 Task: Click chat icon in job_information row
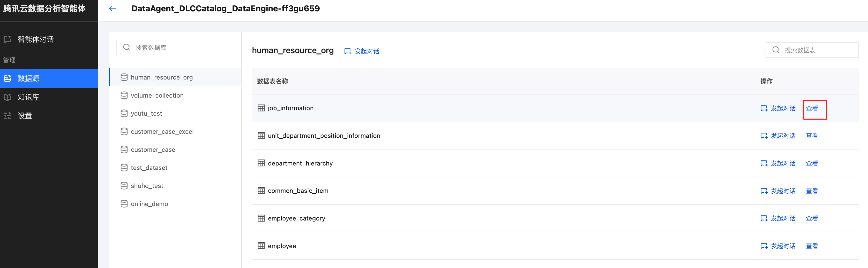(x=764, y=108)
